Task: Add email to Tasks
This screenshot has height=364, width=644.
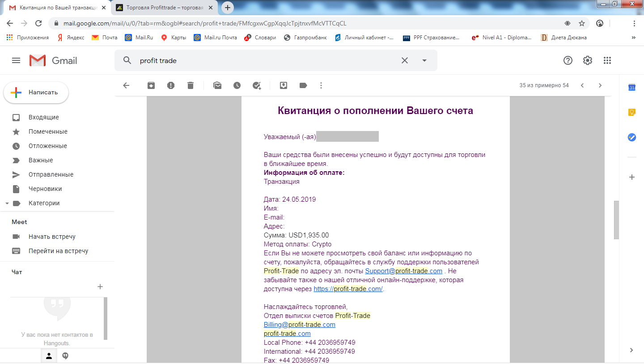Action: click(257, 85)
